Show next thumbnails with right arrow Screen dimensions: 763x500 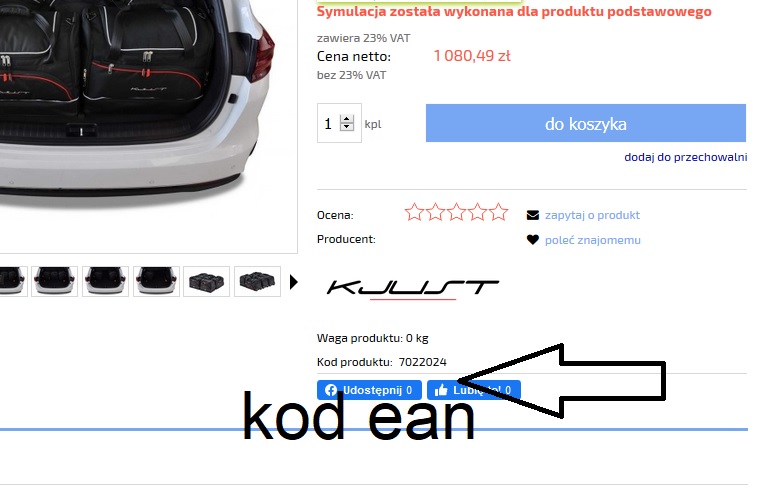[293, 282]
